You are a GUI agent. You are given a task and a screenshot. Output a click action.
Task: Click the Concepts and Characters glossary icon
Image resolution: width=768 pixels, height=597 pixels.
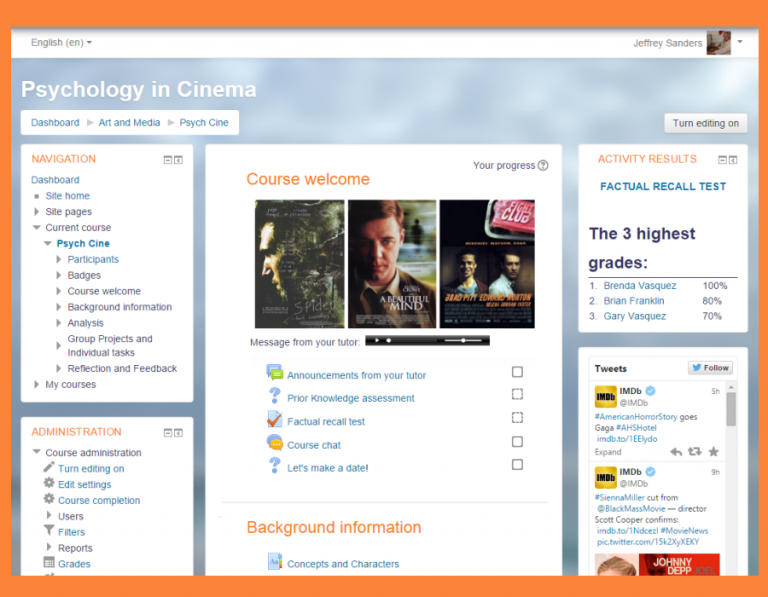click(x=275, y=562)
